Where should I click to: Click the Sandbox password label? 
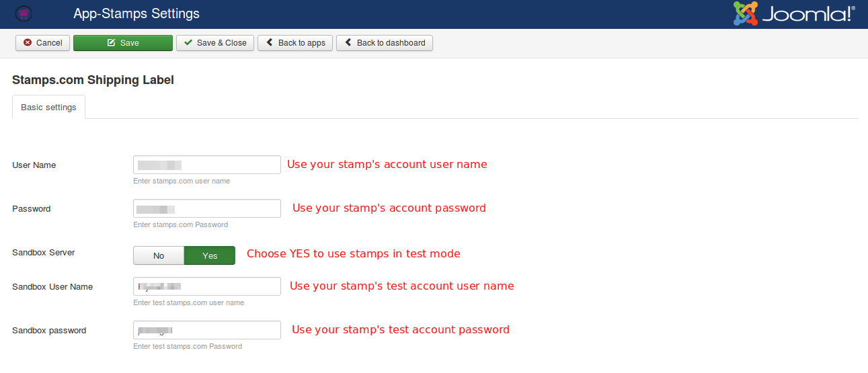pos(49,331)
